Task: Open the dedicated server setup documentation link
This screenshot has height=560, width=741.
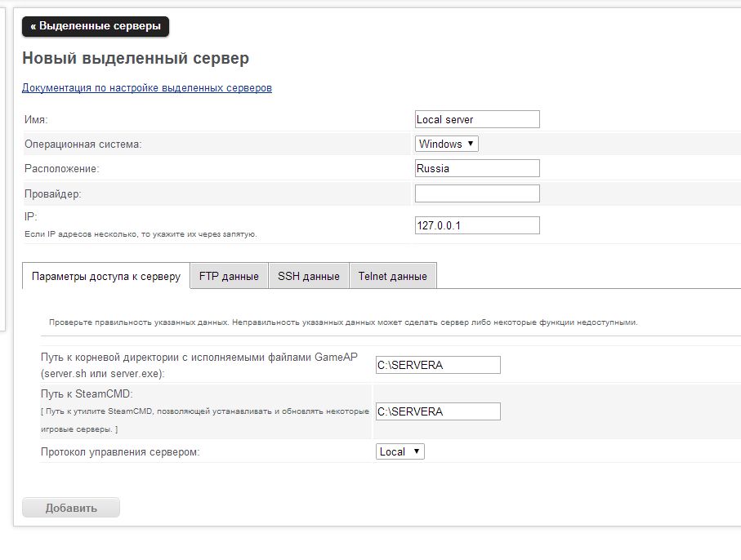Action: tap(147, 87)
